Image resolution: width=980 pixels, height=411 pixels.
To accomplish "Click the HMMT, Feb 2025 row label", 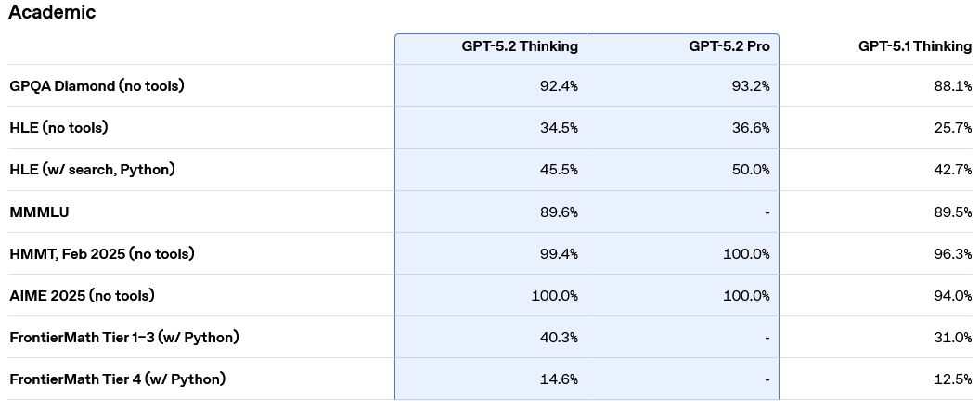I will click(x=101, y=254).
